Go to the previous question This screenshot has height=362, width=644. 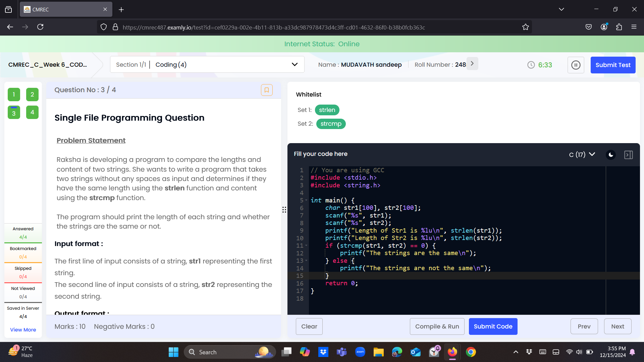(584, 326)
